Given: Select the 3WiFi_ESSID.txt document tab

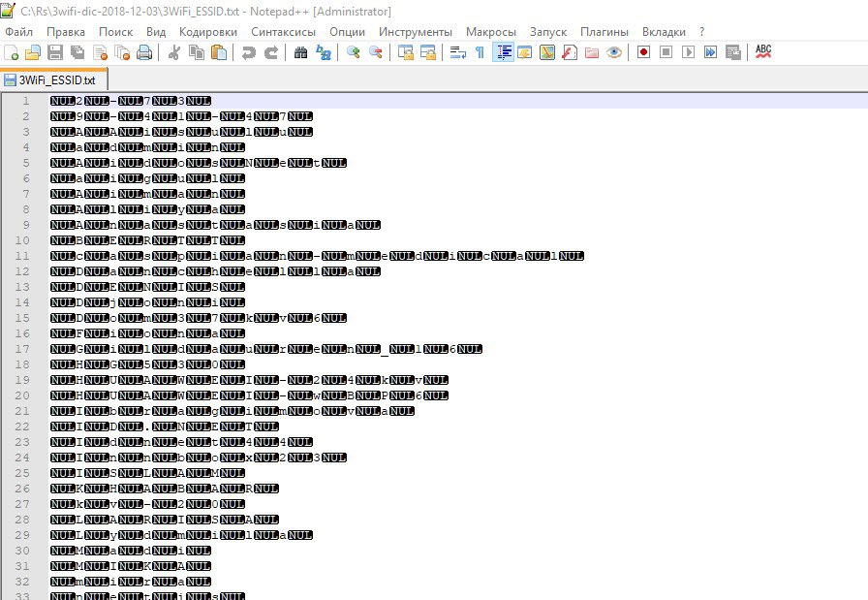Looking at the screenshot, I should coord(53,79).
